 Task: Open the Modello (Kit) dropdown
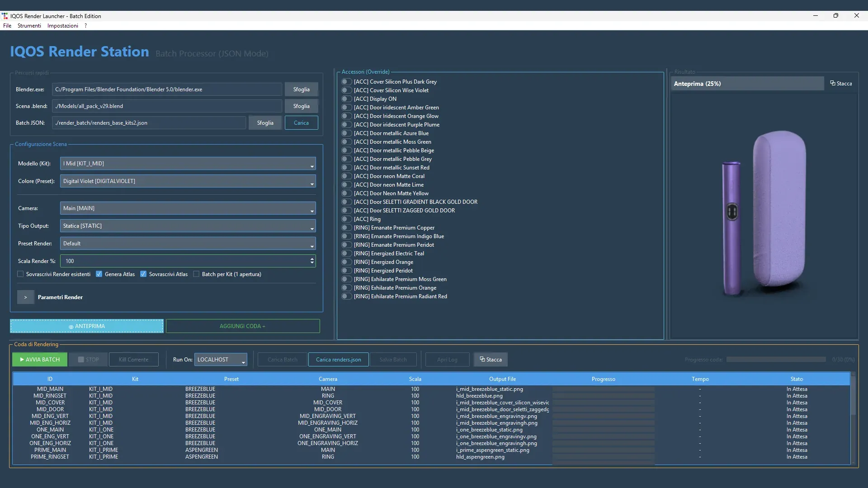click(x=188, y=164)
